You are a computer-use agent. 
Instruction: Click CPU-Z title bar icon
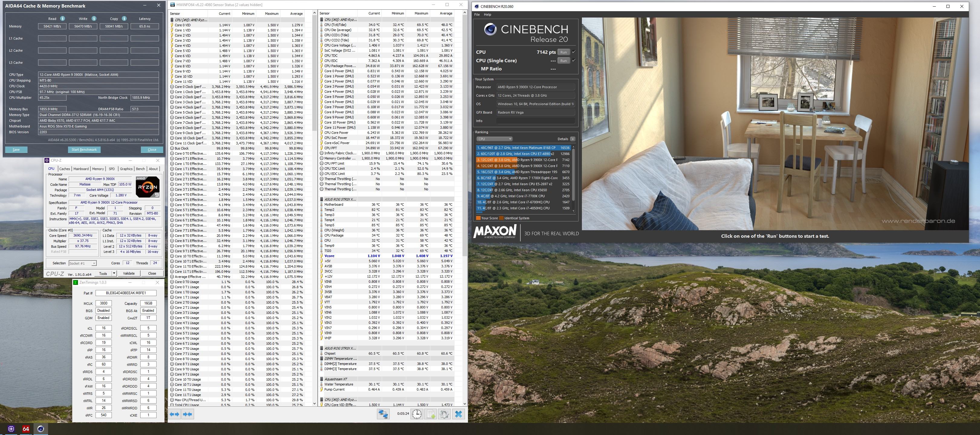(47, 160)
